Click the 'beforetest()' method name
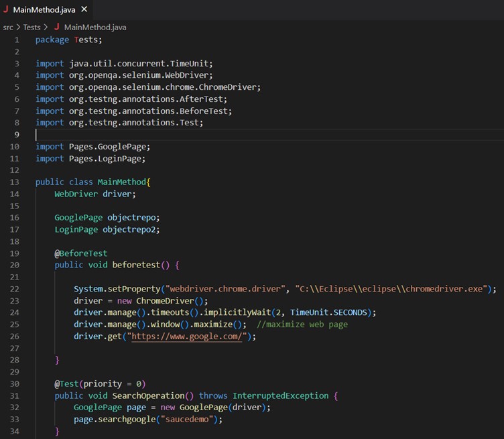The width and height of the screenshot is (504, 439). click(141, 265)
